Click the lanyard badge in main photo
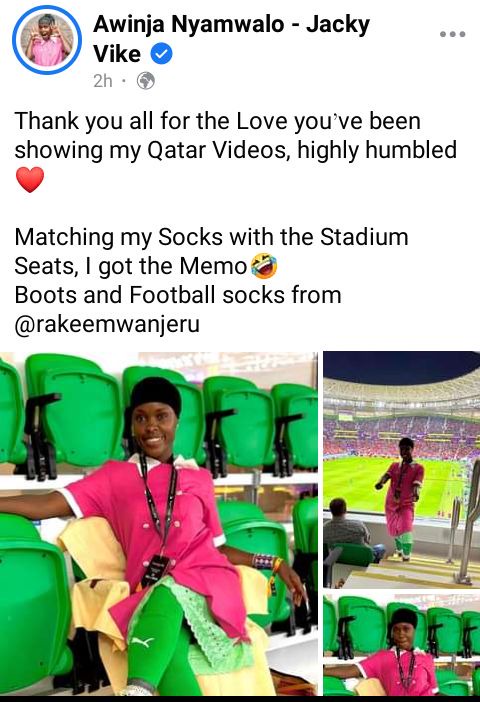 pos(155,569)
